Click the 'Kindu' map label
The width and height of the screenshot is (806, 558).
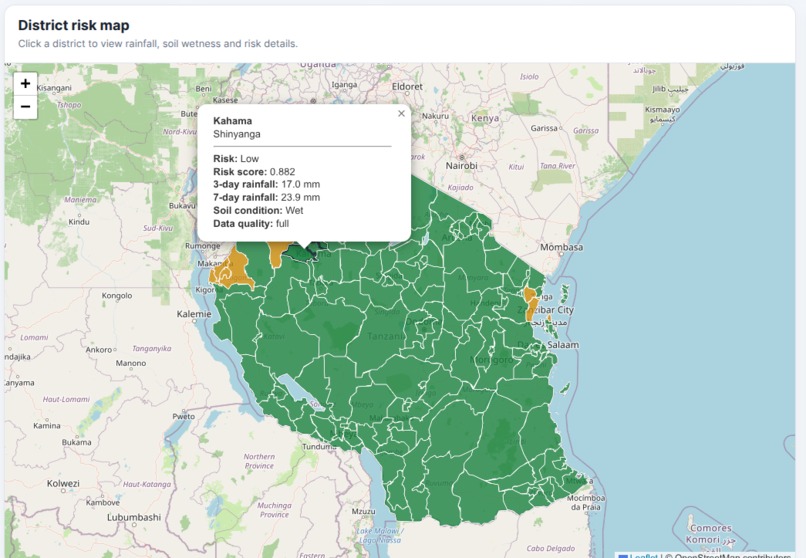click(79, 222)
